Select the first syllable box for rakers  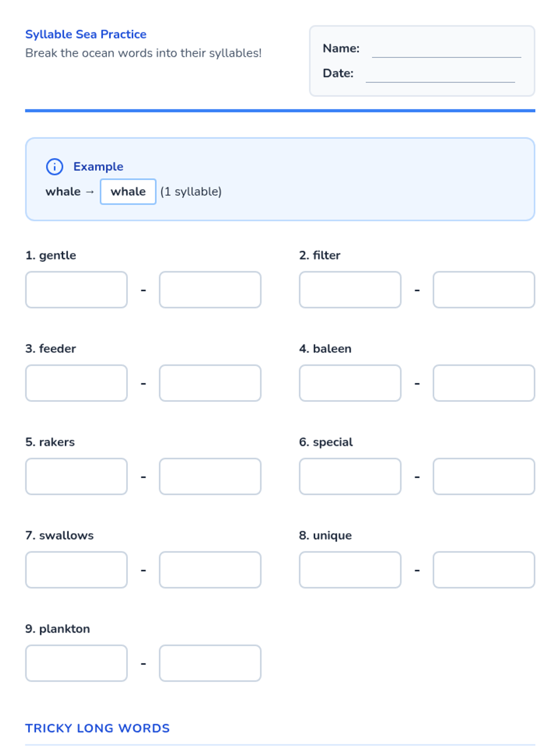(77, 476)
